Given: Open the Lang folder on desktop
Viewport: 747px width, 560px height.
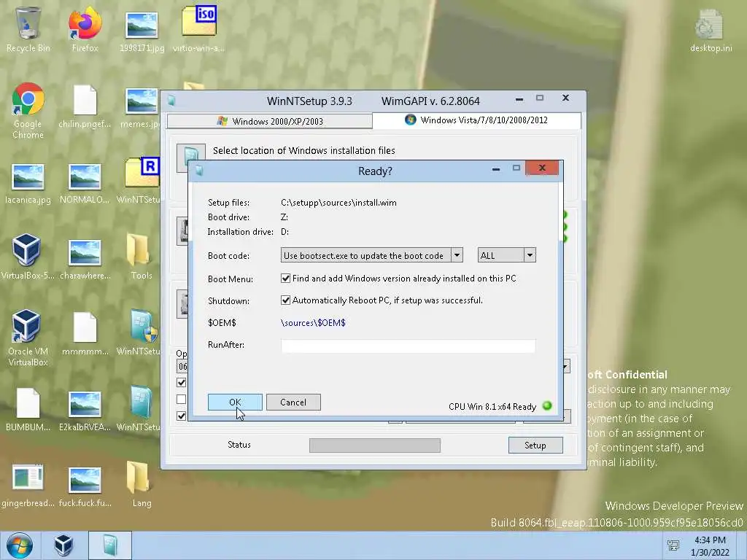Looking at the screenshot, I should 141,484.
